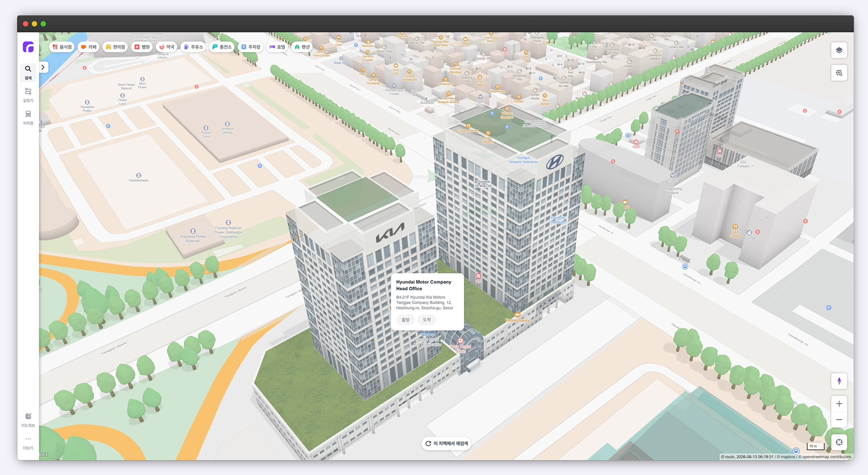Click the SGC Partners label
Image resolution: width=868 pixels, height=475 pixels.
pos(743,164)
